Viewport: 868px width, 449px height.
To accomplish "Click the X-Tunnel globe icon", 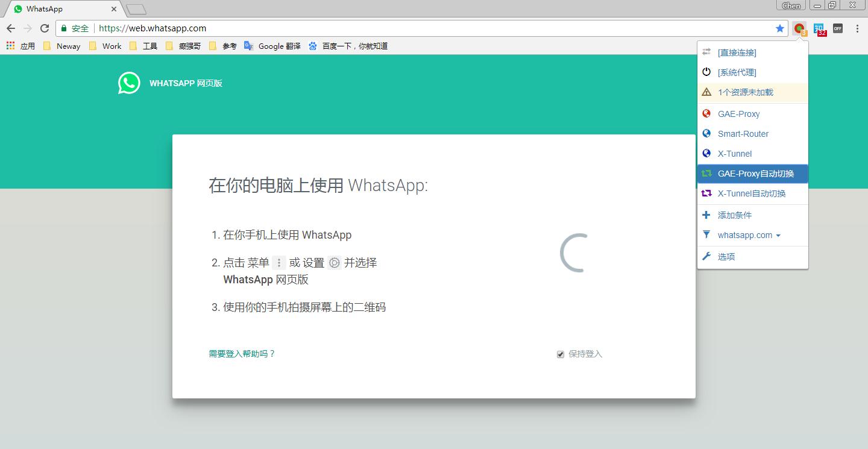I will (706, 153).
